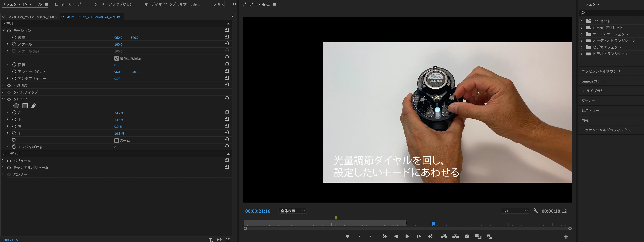The height and width of the screenshot is (242, 644).
Task: Toggle the クロップ effect visibility eye
Action: (x=9, y=99)
